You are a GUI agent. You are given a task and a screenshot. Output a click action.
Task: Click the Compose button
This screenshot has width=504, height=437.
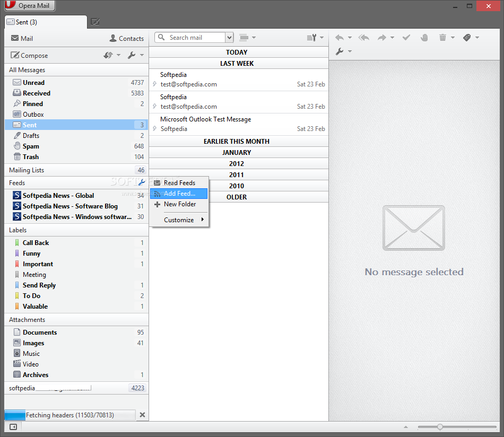pyautogui.click(x=29, y=55)
